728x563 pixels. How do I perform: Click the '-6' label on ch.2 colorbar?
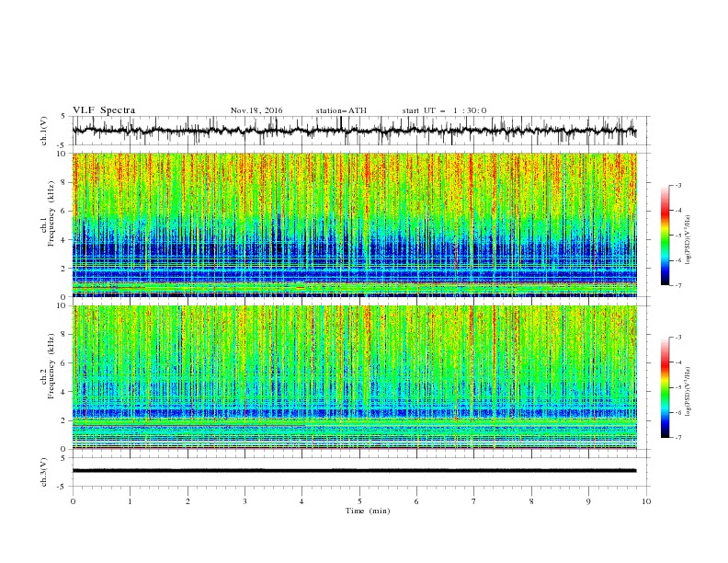(x=677, y=412)
